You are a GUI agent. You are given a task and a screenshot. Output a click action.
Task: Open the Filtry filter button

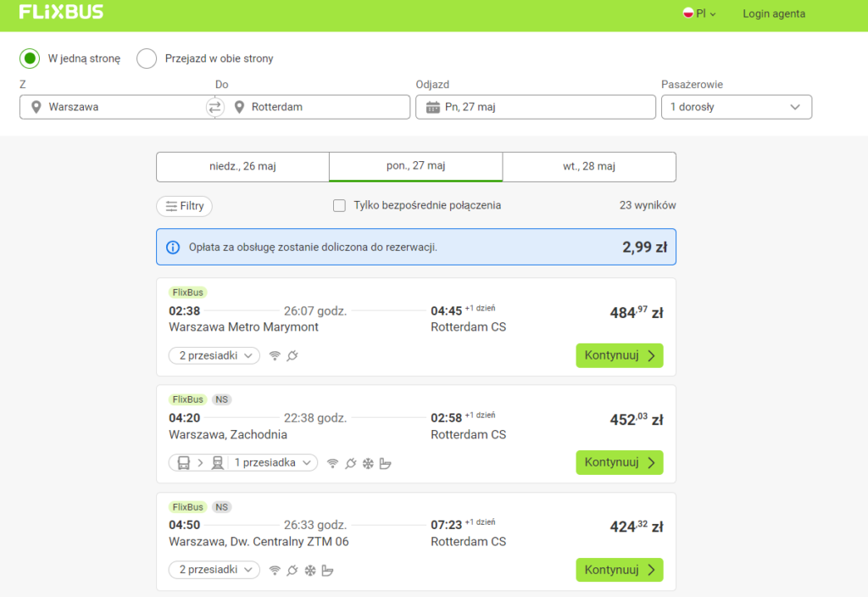[184, 206]
